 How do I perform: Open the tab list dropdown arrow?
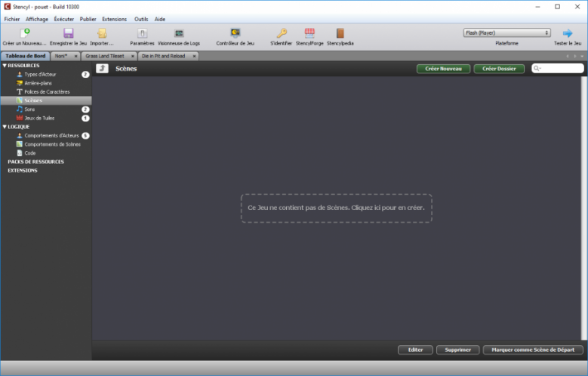click(582, 57)
